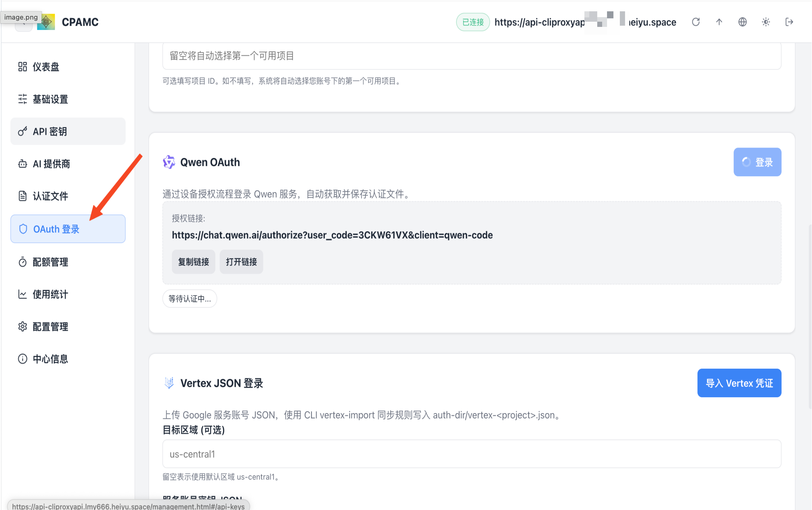
Task: Click the AI 提供商 robot icon
Action: pos(23,164)
